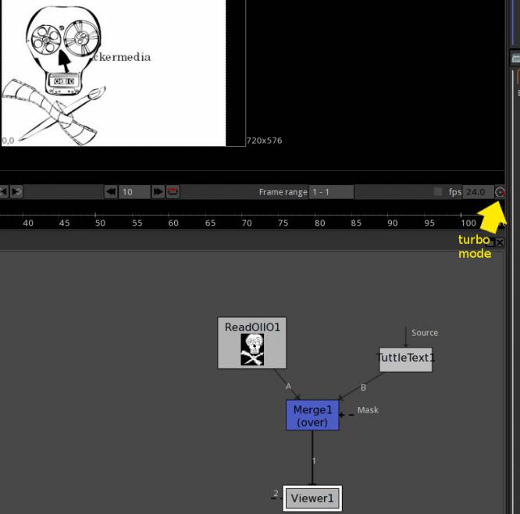Click the skull thumbnail in ReadOIIO1

coord(252,350)
